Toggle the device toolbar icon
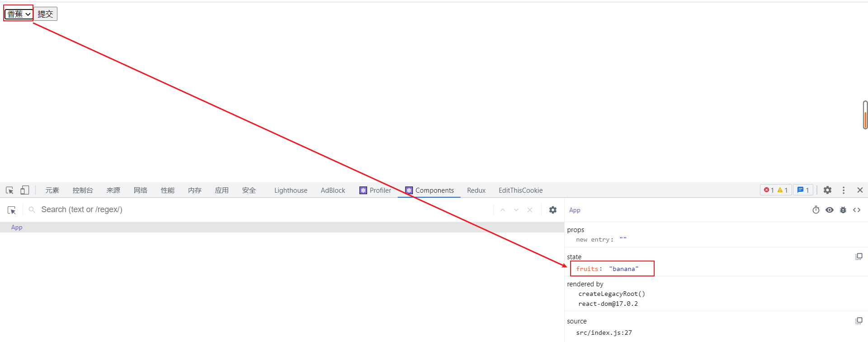 coord(25,190)
